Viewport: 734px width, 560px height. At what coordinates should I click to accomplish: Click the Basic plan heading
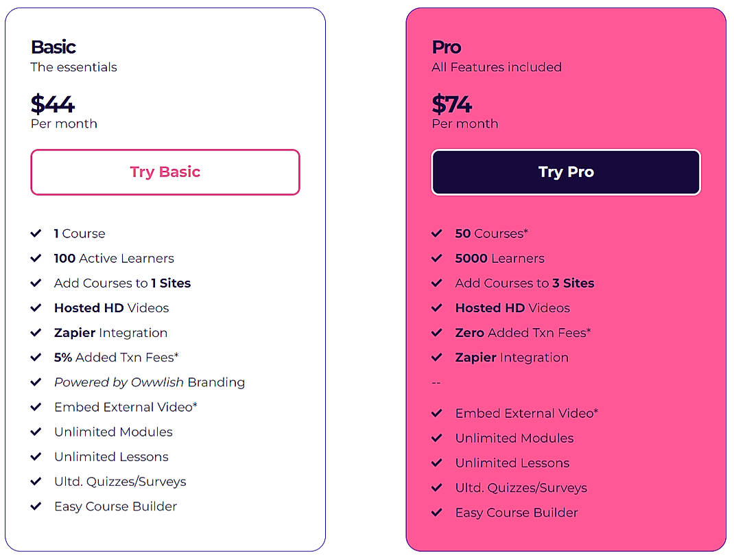tap(53, 47)
